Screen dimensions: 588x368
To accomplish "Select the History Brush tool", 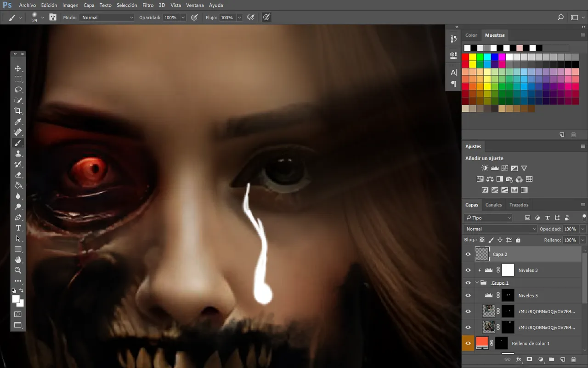I will point(18,164).
